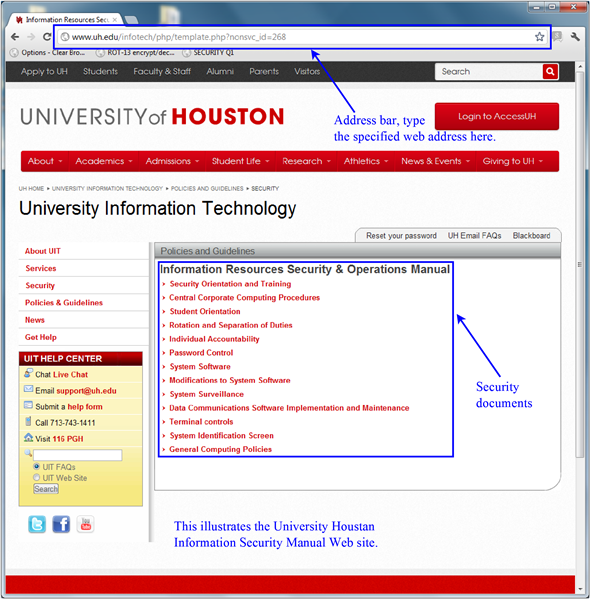Open the Options - Clear Bro bookmark
Viewport: 590px width, 599px height.
(48, 53)
